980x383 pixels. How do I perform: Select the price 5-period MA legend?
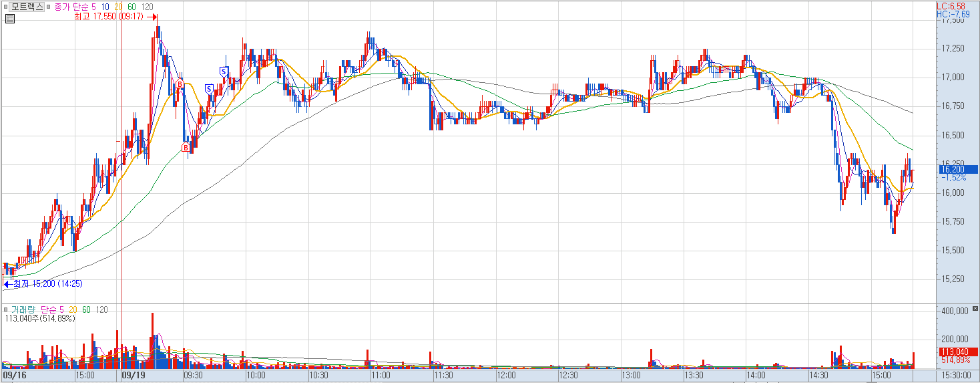93,7
